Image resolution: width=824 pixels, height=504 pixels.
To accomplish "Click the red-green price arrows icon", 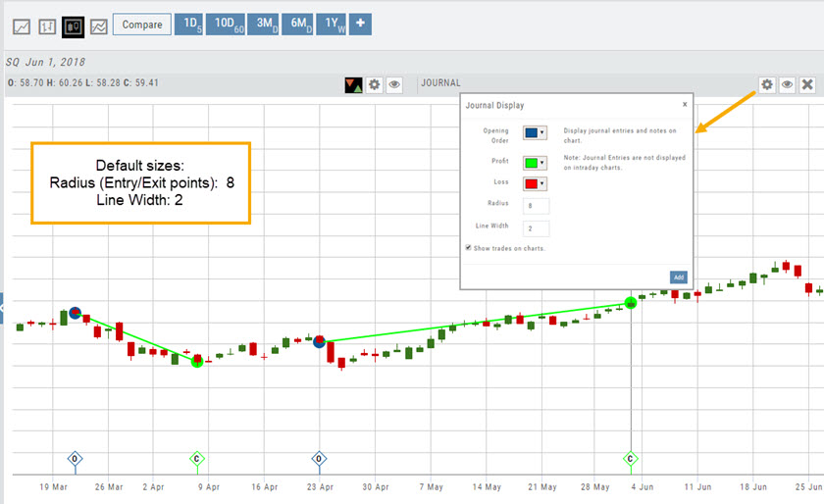I will pyautogui.click(x=353, y=85).
